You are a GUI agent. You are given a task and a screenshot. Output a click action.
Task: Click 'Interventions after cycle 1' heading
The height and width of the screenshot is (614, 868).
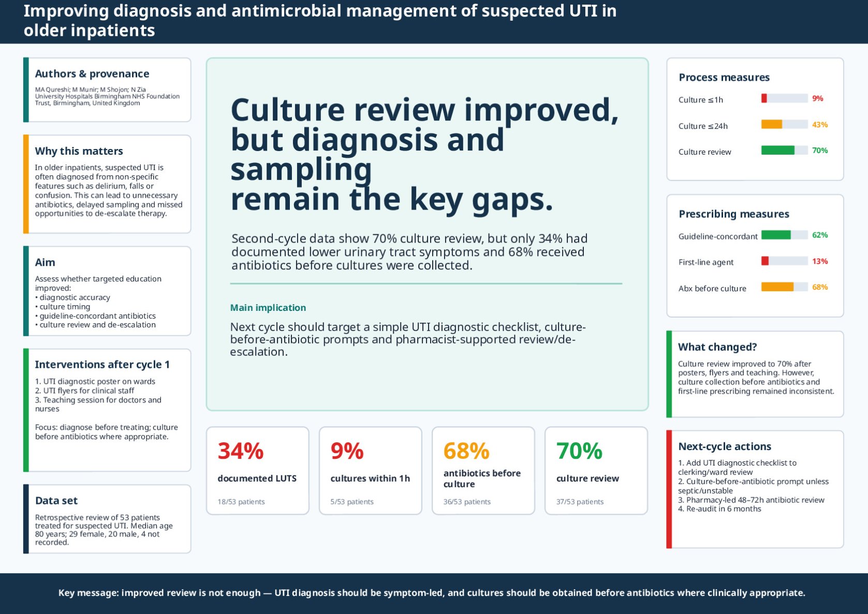[x=102, y=365]
